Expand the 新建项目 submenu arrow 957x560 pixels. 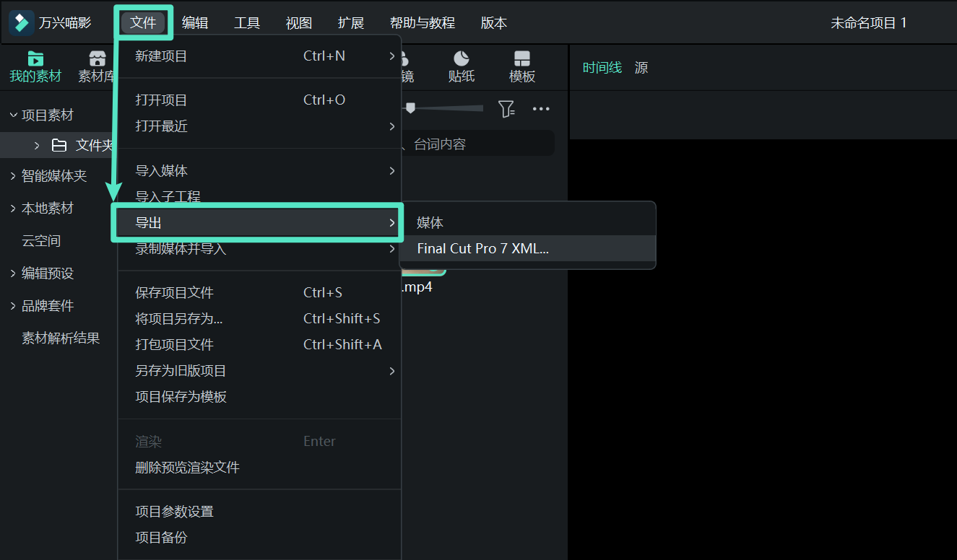pos(392,56)
